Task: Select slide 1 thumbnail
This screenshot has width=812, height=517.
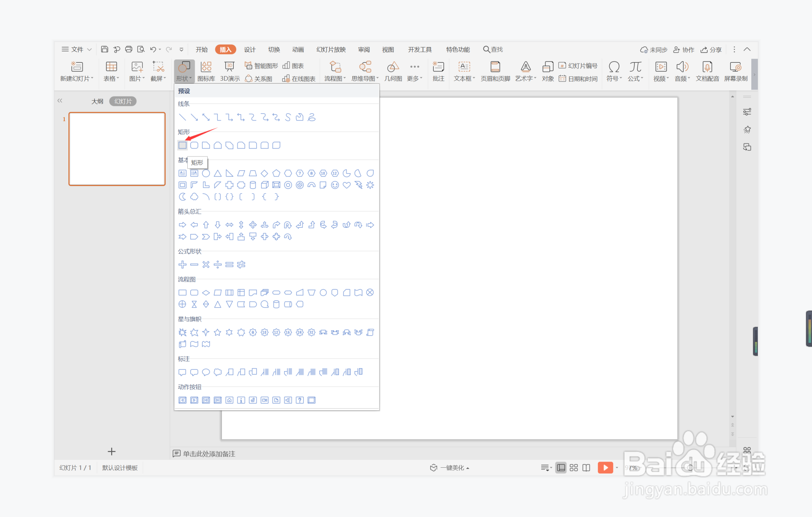Action: (x=117, y=149)
